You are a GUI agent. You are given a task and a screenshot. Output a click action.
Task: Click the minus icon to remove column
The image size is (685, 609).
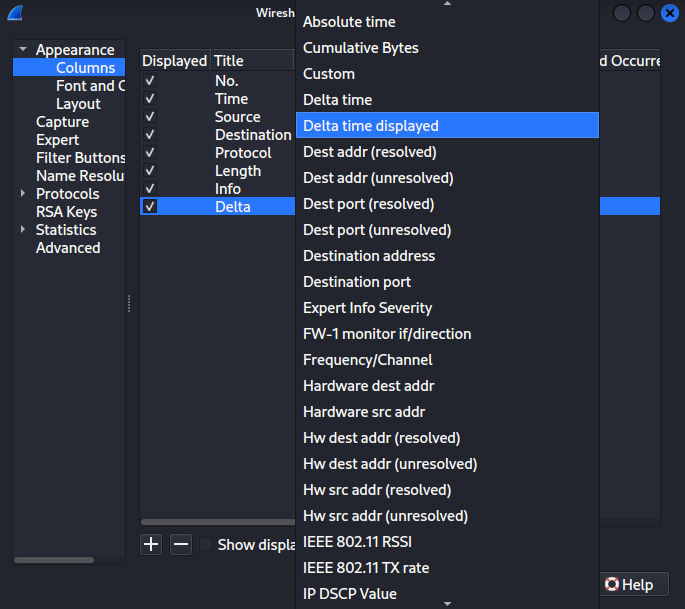coord(181,544)
